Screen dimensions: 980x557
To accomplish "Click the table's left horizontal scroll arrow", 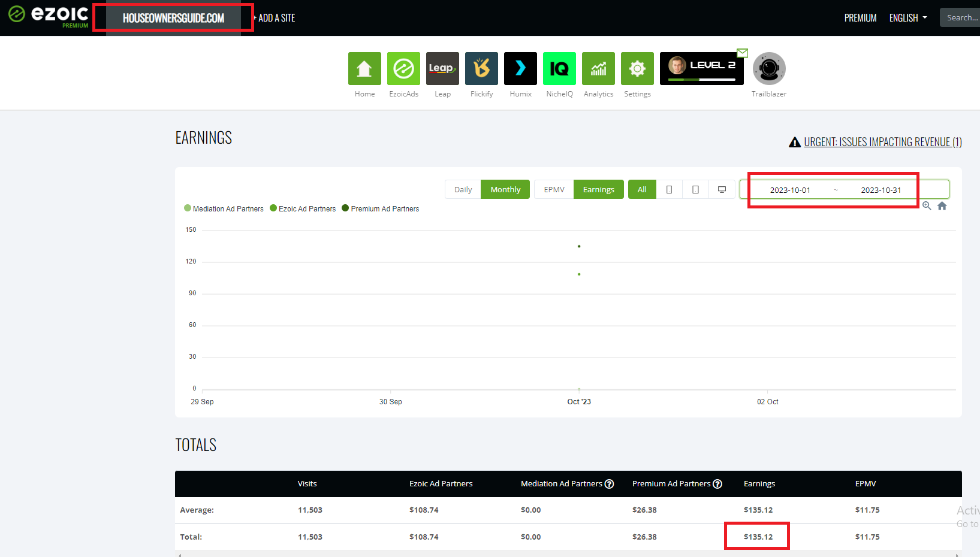I will point(179,555).
